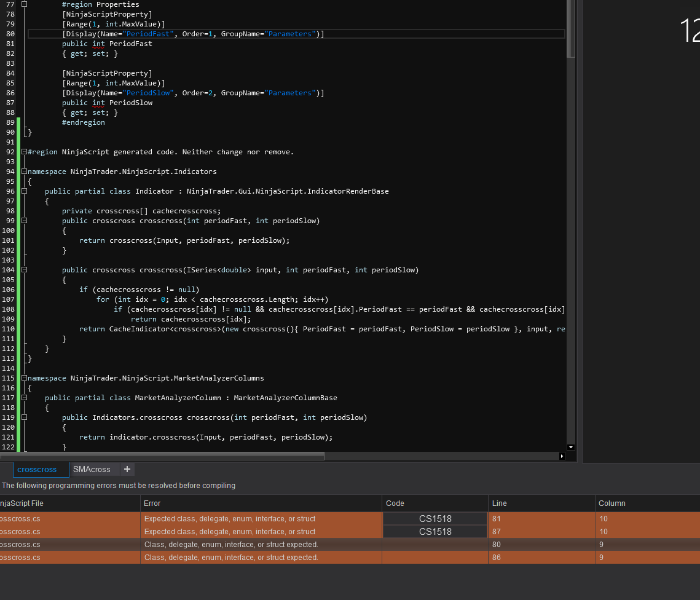Click 'private crosscross[] cachecrosscross;' on line 98
This screenshot has height=600, width=700.
[141, 211]
